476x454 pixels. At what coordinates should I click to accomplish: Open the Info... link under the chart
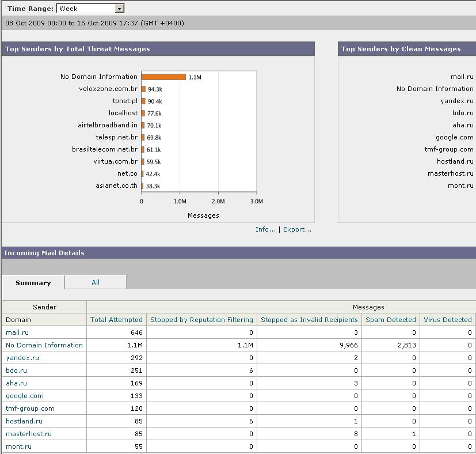coord(265,229)
